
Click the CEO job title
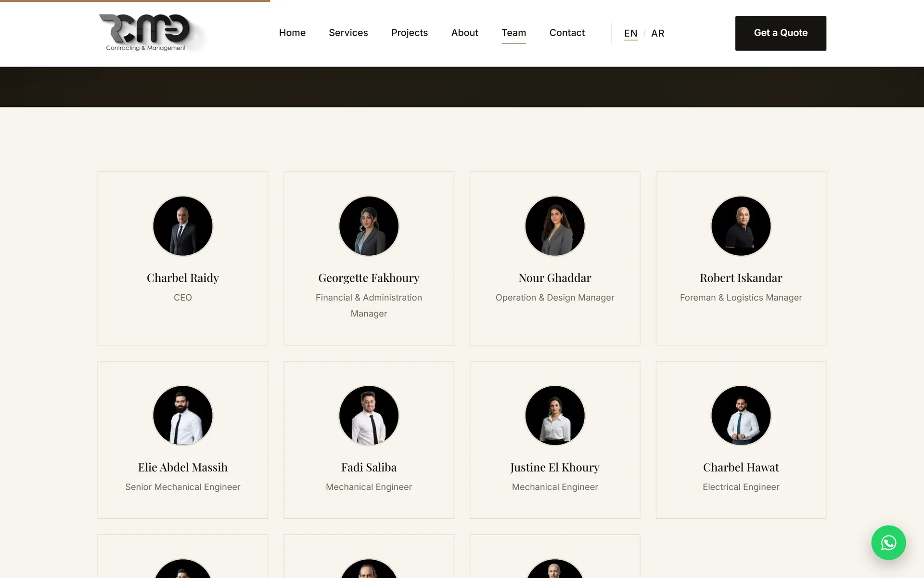[183, 298]
